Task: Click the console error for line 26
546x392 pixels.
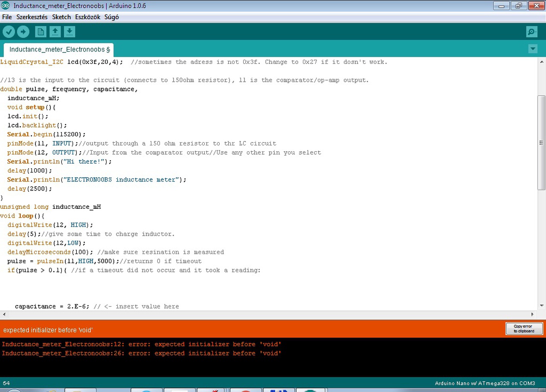Action: 142,353
